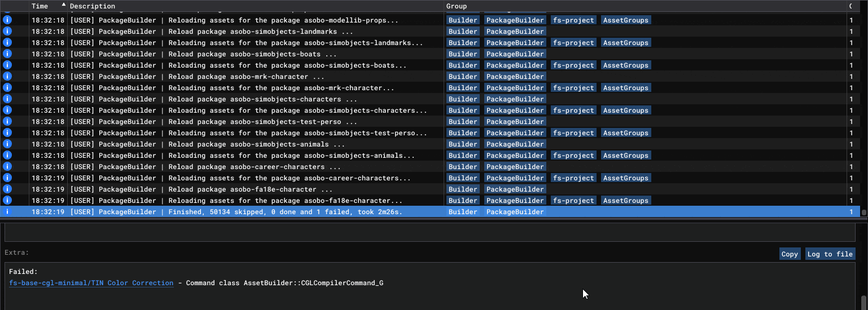The height and width of the screenshot is (310, 868).
Task: Click info icon for Reload package asobo-simobjects-boats
Action: point(7,54)
